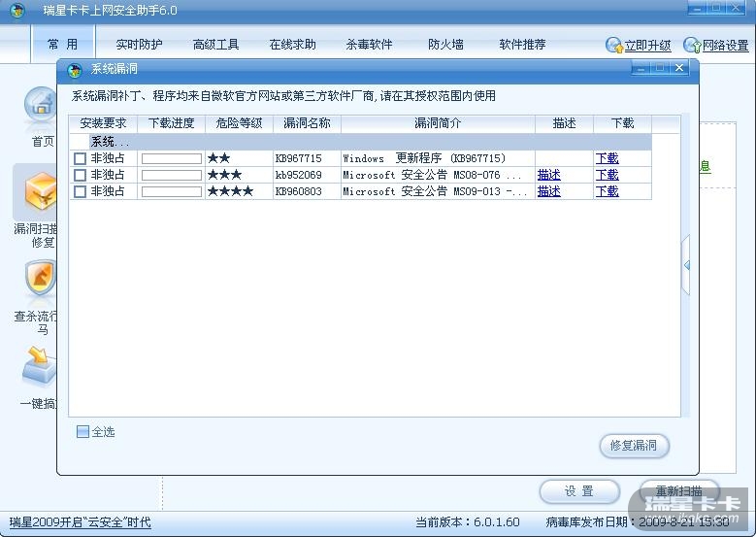Open the 杀毒软件 tab
The height and width of the screenshot is (537, 756).
[x=369, y=45]
